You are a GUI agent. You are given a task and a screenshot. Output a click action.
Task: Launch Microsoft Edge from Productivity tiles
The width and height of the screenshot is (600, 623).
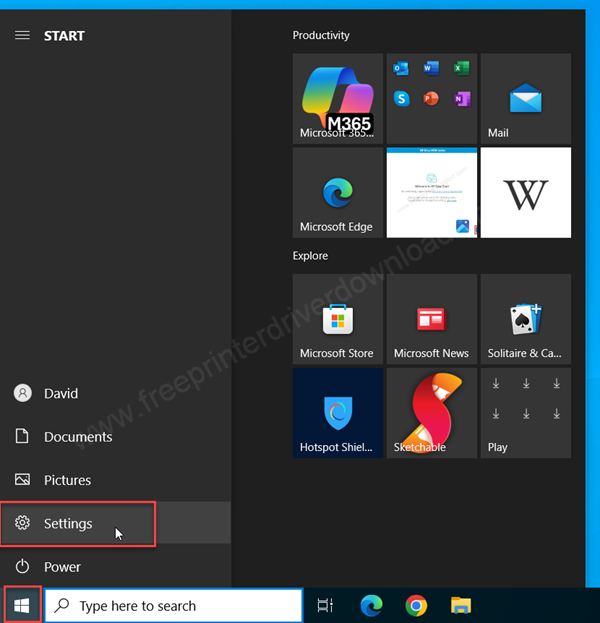(337, 193)
